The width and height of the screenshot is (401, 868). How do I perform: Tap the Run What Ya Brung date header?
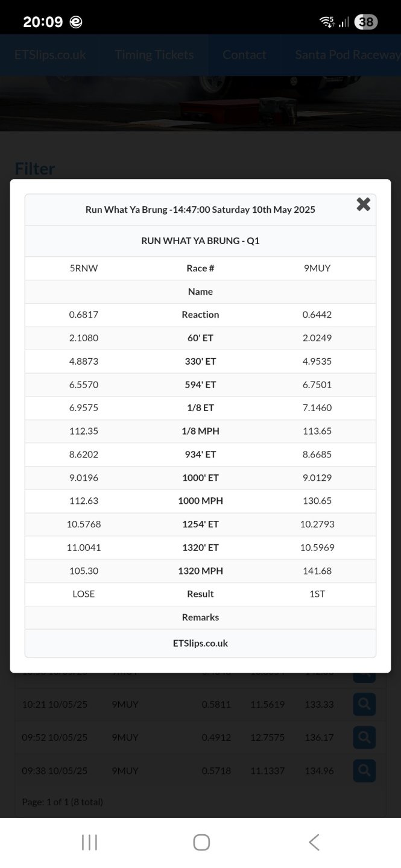point(200,210)
